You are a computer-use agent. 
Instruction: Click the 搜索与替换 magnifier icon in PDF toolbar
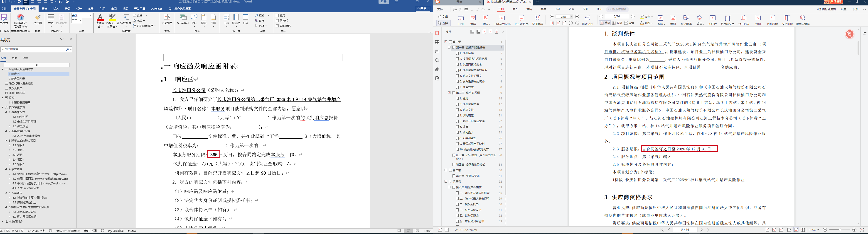803,18
